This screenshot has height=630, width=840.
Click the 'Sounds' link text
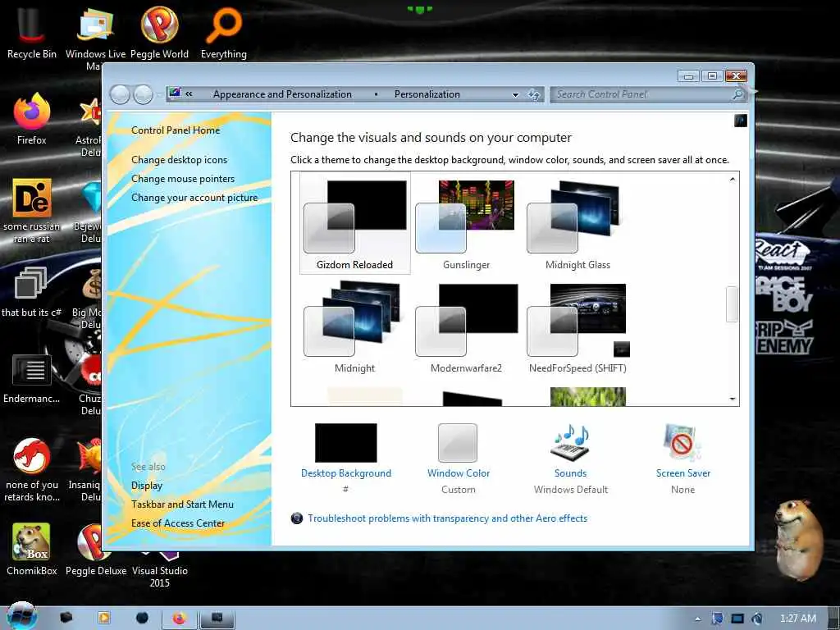tap(571, 473)
